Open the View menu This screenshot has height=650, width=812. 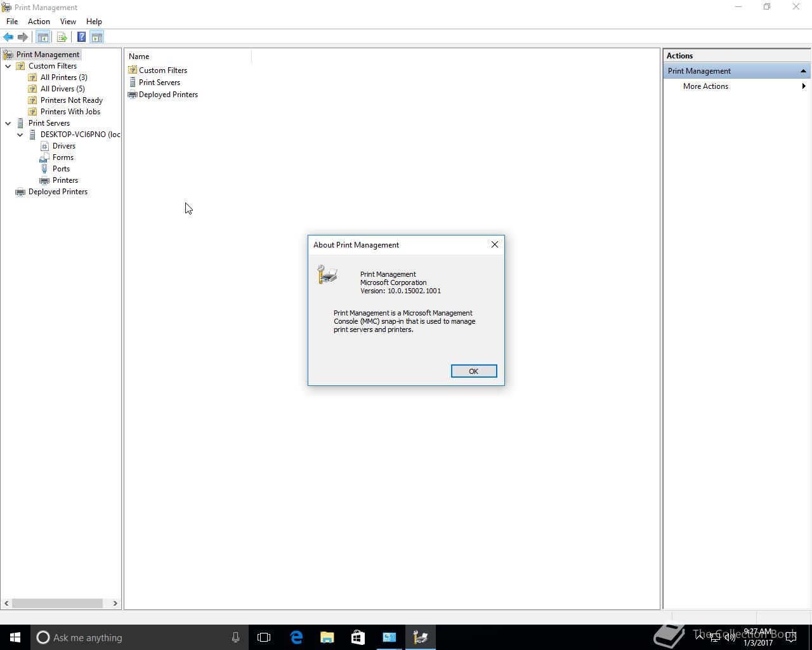click(68, 22)
